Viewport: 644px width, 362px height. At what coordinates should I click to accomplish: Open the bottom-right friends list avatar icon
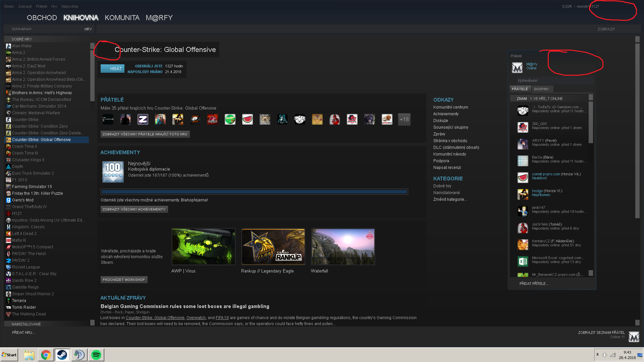tap(634, 337)
